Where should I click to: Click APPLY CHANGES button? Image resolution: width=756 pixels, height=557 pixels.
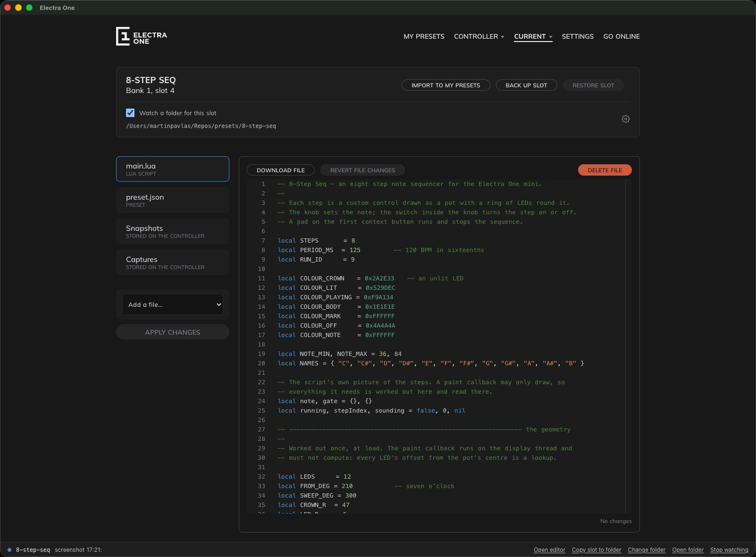[x=173, y=332]
